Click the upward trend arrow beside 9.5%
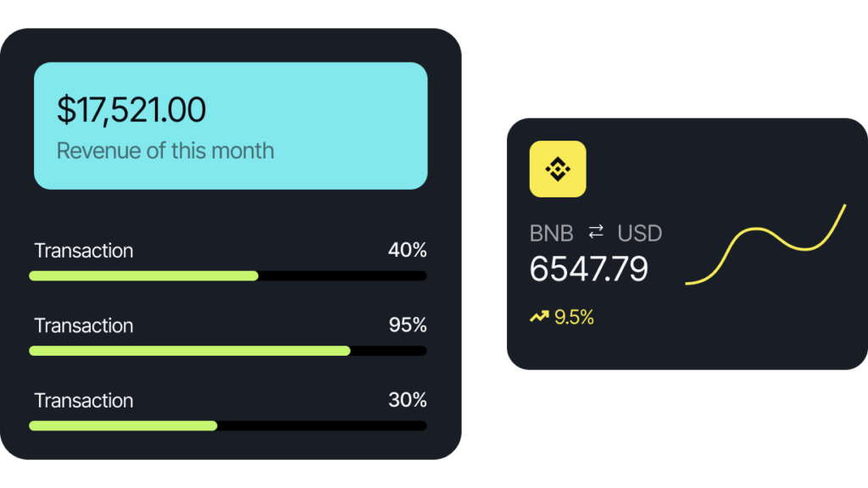Viewport: 868px width, 488px height. (x=539, y=317)
